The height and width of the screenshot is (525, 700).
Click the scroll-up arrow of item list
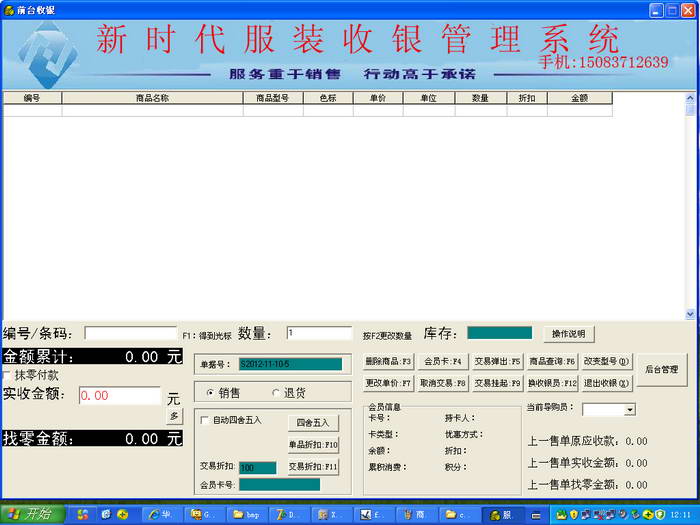point(690,97)
